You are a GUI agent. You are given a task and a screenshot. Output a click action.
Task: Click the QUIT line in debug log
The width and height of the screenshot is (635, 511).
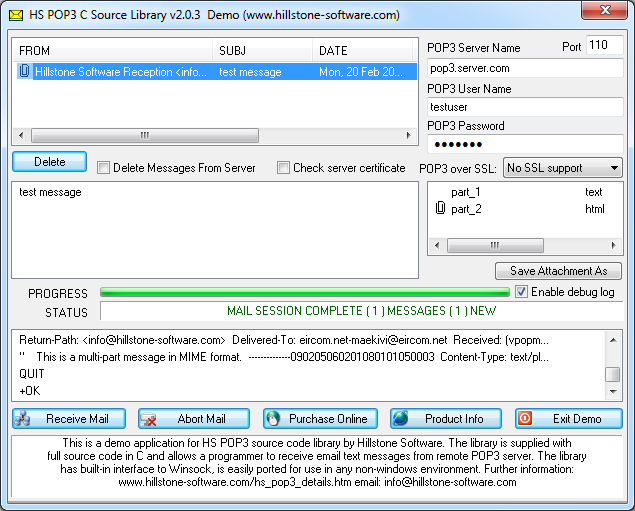coord(32,374)
